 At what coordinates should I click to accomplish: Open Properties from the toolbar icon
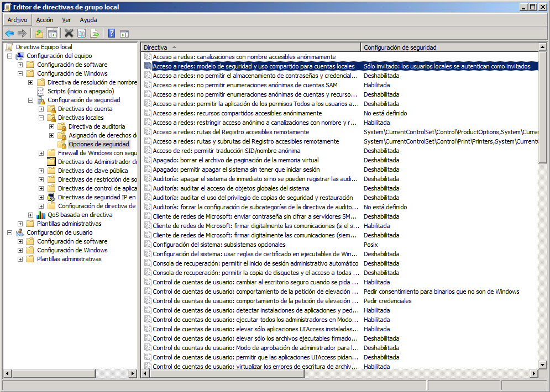pyautogui.click(x=81, y=33)
